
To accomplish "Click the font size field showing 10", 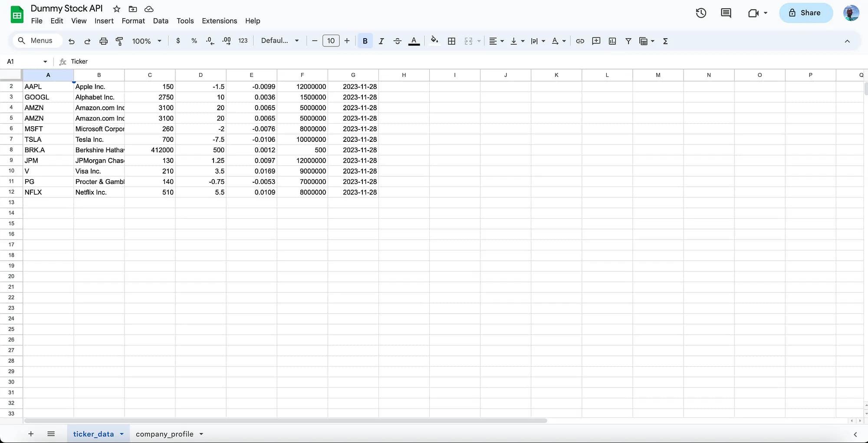I will (x=331, y=41).
